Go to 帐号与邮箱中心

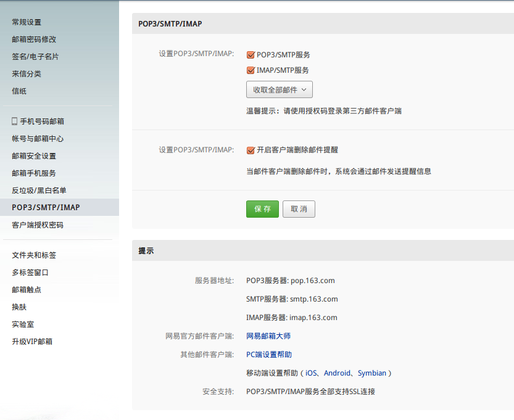[38, 139]
